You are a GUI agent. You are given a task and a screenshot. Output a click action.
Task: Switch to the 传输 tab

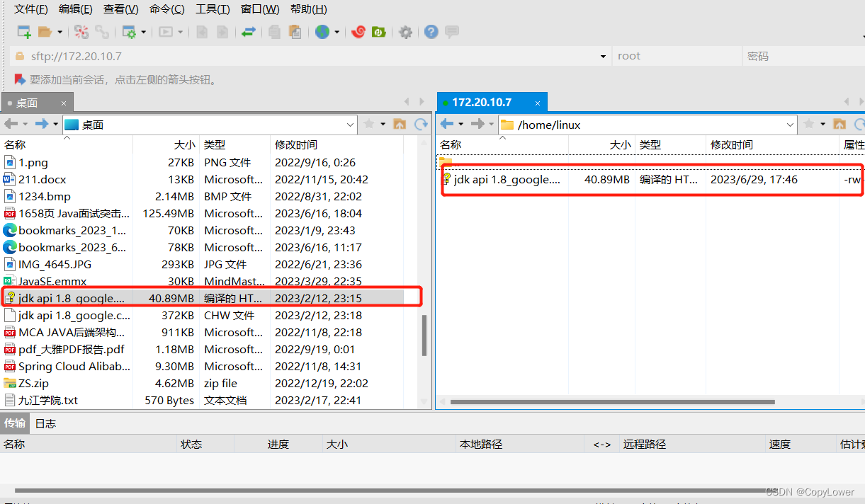coord(15,423)
